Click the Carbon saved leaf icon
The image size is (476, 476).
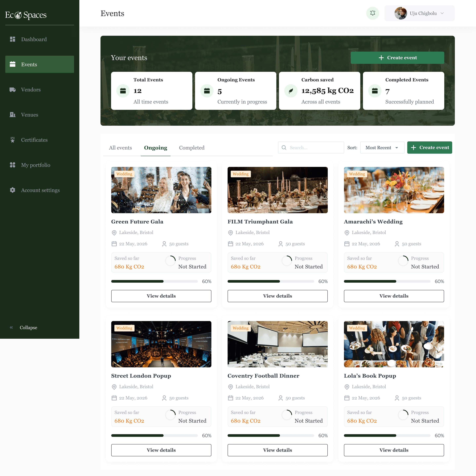pyautogui.click(x=291, y=91)
